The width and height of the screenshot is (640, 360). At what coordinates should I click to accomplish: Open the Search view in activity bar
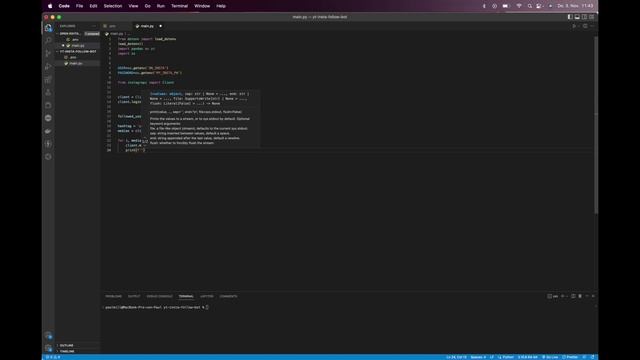point(48,40)
